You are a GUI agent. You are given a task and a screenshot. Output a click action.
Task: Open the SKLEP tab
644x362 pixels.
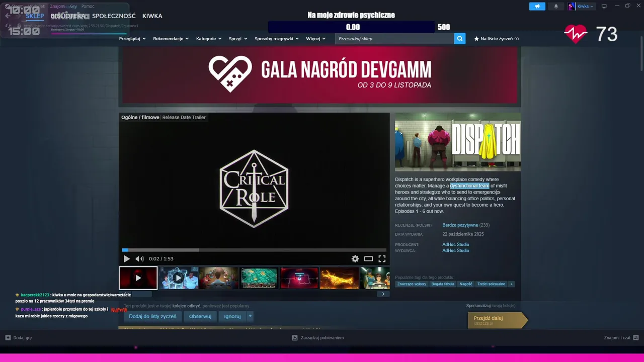click(x=35, y=16)
